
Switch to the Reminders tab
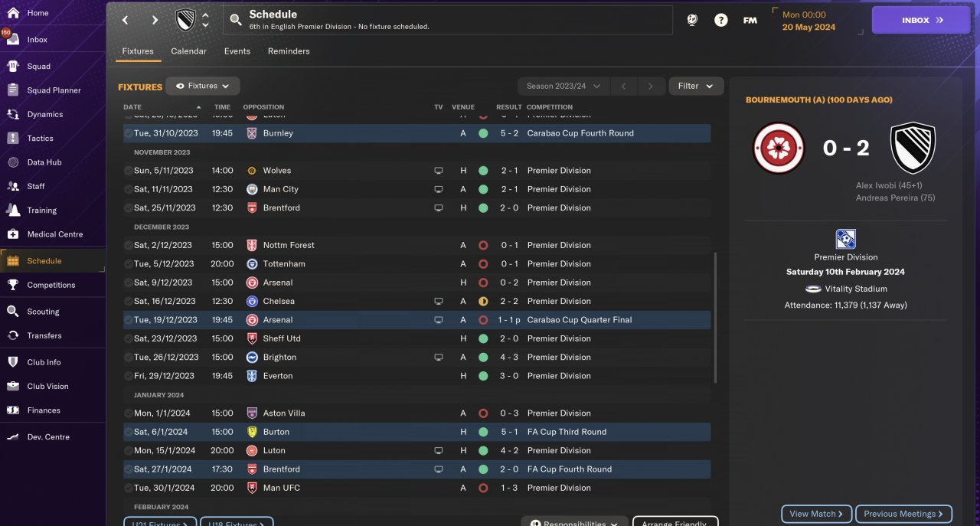click(289, 51)
